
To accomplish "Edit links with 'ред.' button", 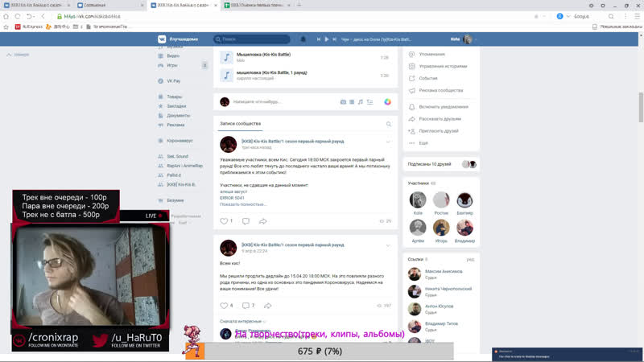I will point(470,259).
